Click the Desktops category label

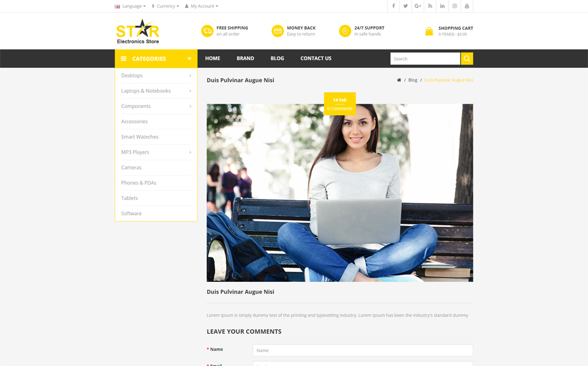point(132,76)
